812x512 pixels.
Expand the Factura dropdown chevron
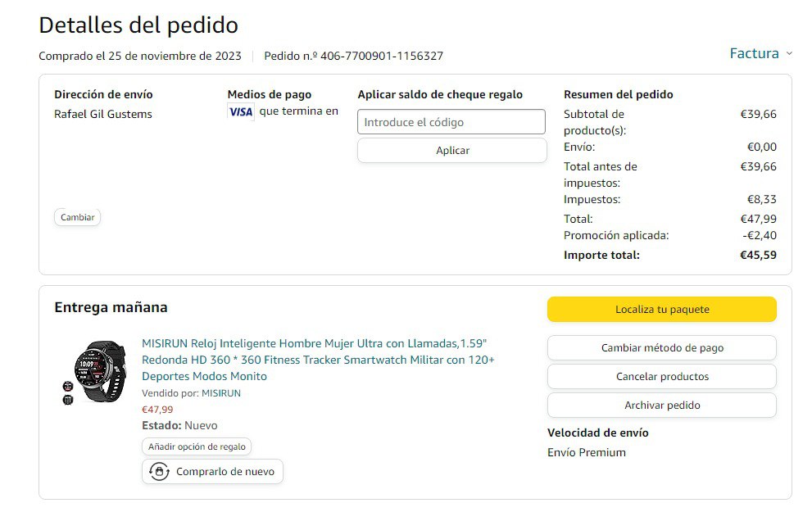[789, 53]
